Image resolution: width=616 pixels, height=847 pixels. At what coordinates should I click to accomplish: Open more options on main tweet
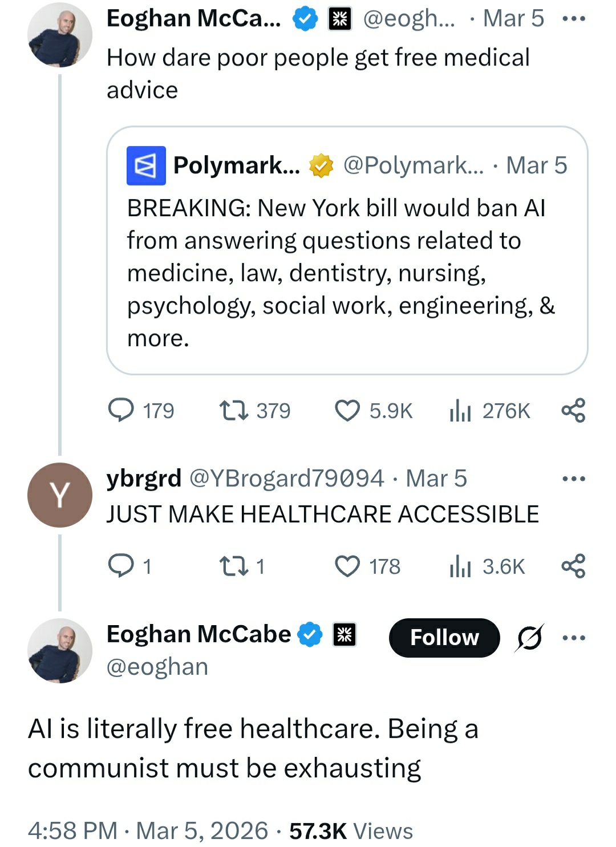coord(573,638)
